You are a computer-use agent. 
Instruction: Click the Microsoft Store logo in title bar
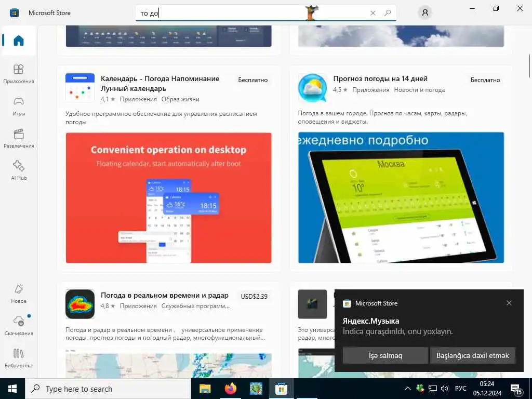(x=14, y=13)
